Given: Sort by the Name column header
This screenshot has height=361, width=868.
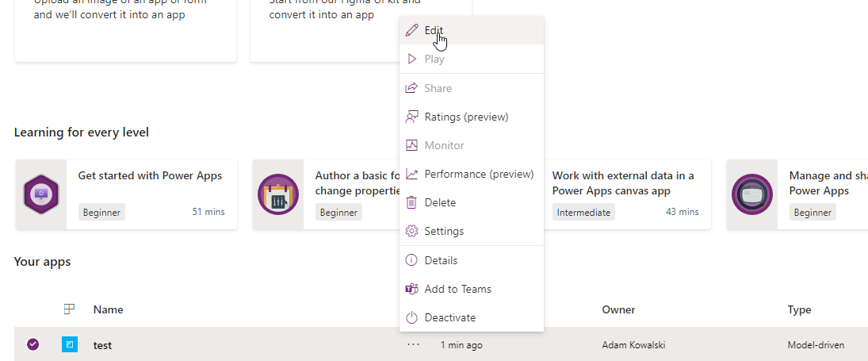Looking at the screenshot, I should [x=108, y=309].
